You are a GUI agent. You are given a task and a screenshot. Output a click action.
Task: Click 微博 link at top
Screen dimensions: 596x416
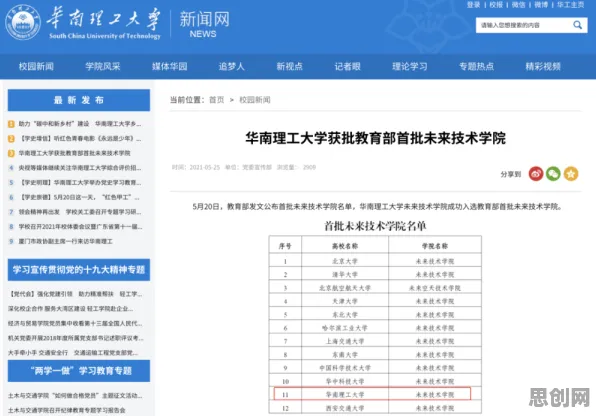(x=541, y=5)
